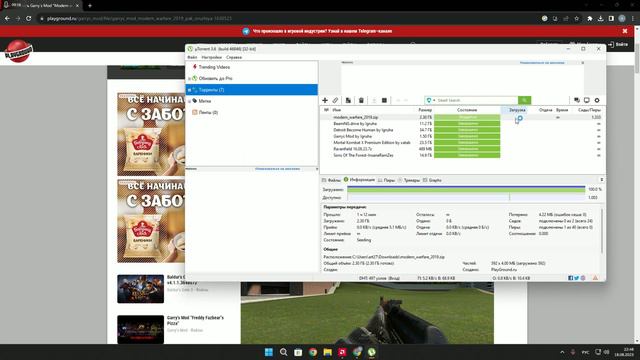Screen dimensions: 640x360
Task: Open the browser downloads icon
Action: pos(600,18)
